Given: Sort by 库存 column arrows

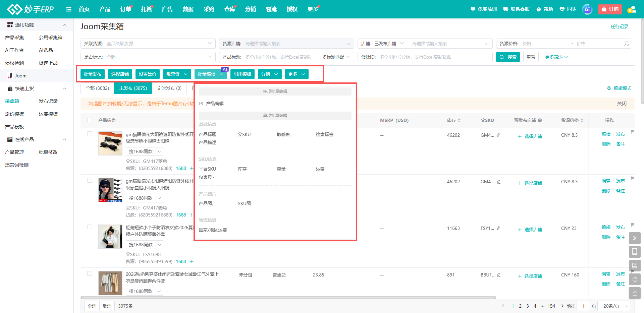Looking at the screenshot, I should pyautogui.click(x=459, y=120).
